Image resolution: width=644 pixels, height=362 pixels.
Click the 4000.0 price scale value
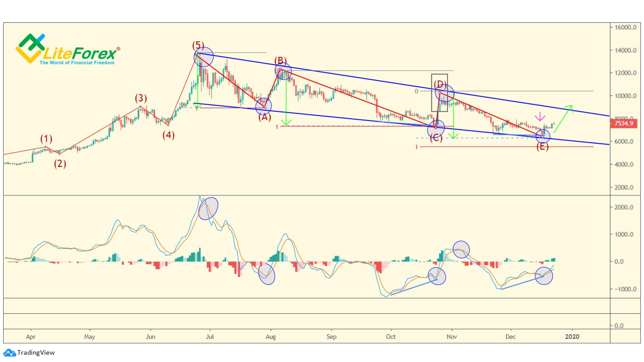coord(624,164)
